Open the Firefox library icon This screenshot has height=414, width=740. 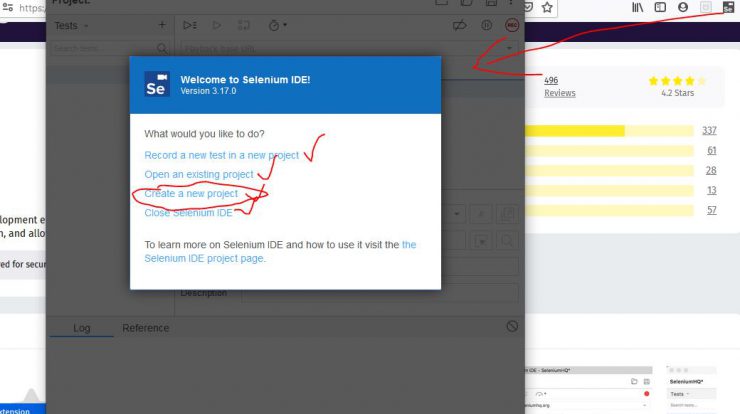pyautogui.click(x=638, y=7)
